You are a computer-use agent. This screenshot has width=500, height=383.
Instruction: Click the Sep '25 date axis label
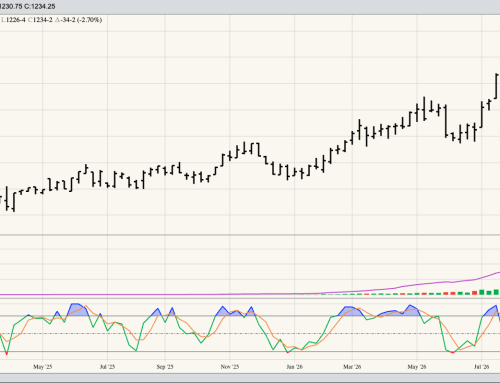[x=165, y=367]
